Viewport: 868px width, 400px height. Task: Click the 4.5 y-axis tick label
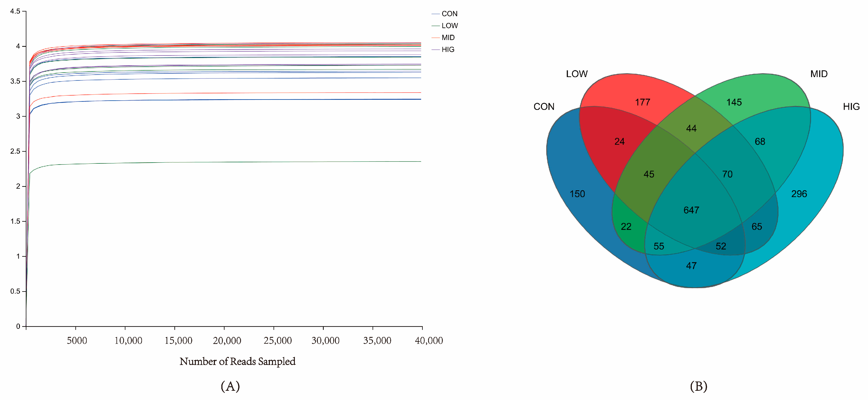15,11
